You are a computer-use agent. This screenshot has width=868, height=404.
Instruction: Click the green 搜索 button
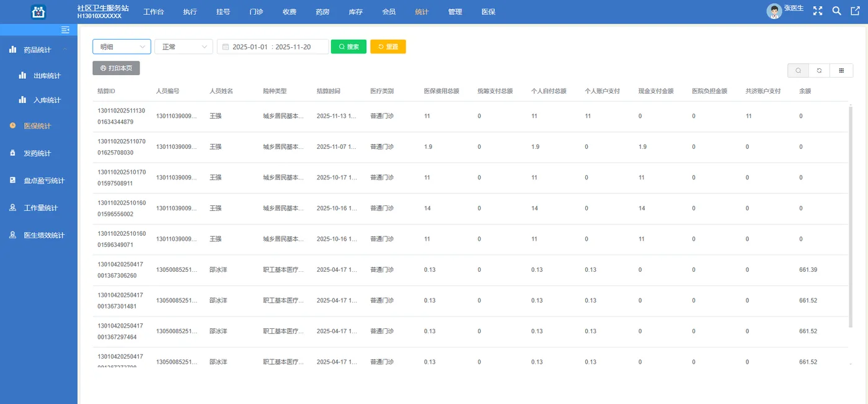tap(348, 46)
